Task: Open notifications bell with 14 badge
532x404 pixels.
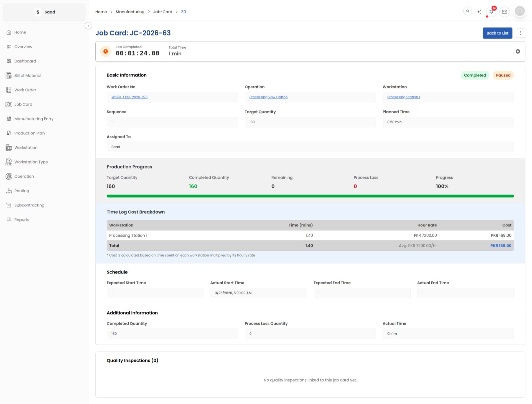Action: coord(491,12)
